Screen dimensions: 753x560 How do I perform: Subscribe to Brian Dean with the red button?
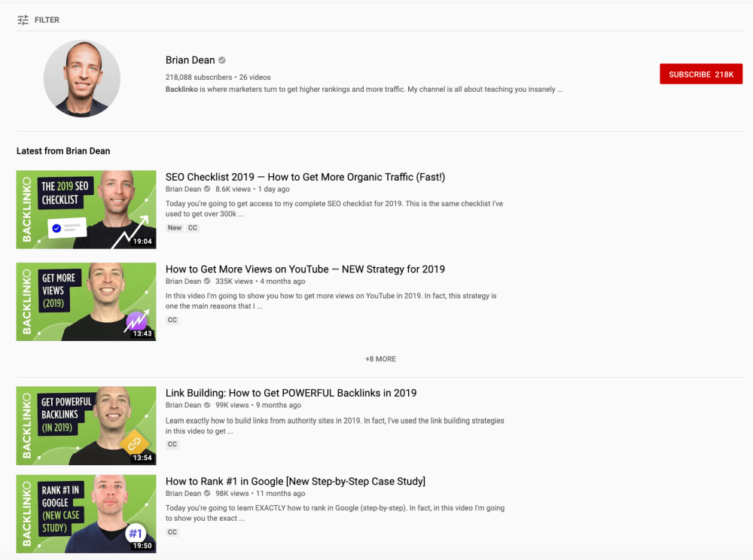[x=700, y=75]
